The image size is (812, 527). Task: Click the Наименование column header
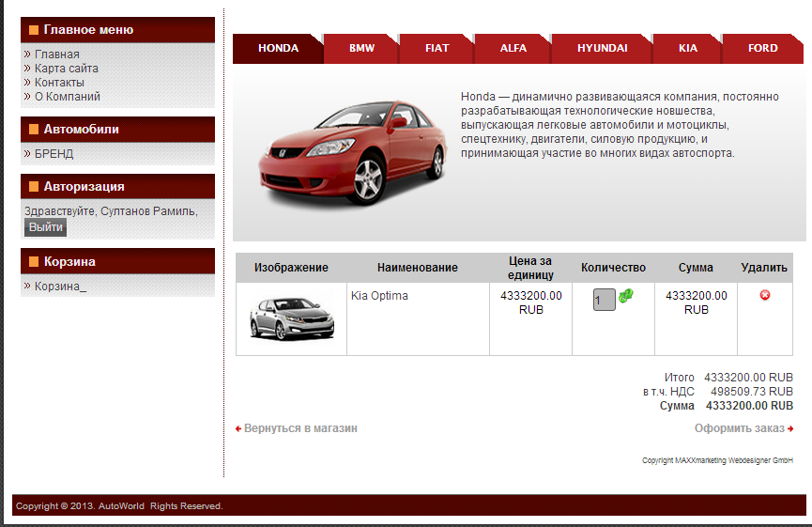(418, 268)
